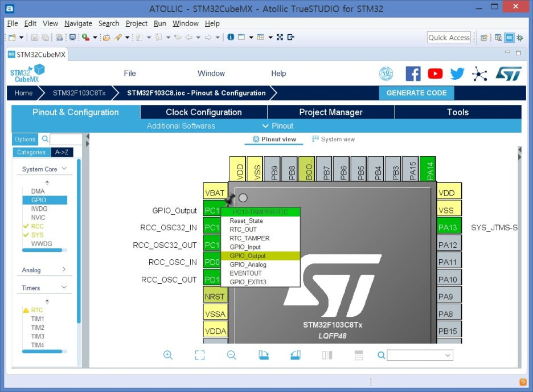533x392 pixels.
Task: Open the Project menu
Action: point(136,23)
